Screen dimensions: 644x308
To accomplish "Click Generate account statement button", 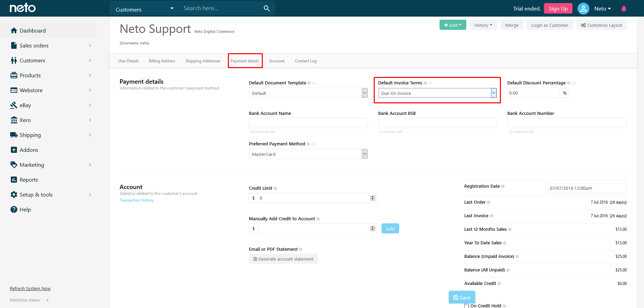I will [x=284, y=259].
